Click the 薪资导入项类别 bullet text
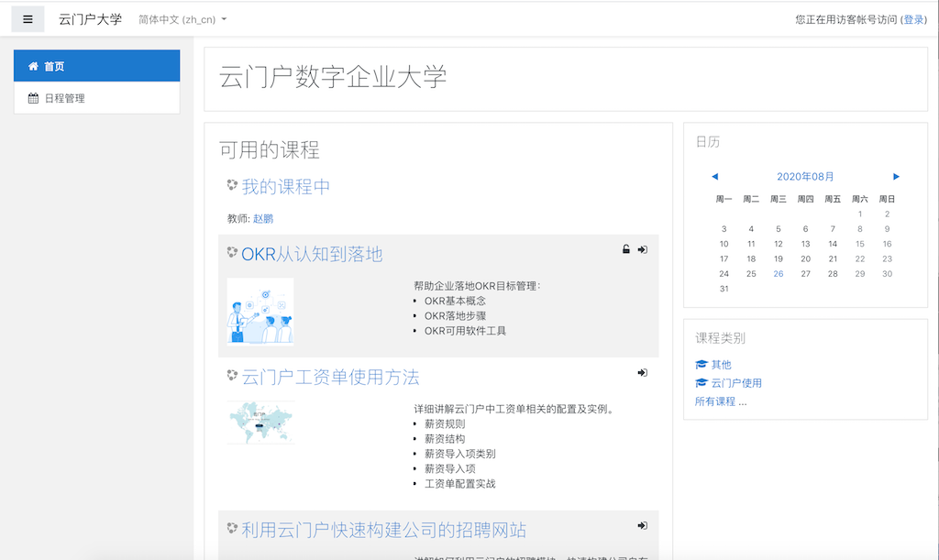The width and height of the screenshot is (939, 560). click(460, 454)
